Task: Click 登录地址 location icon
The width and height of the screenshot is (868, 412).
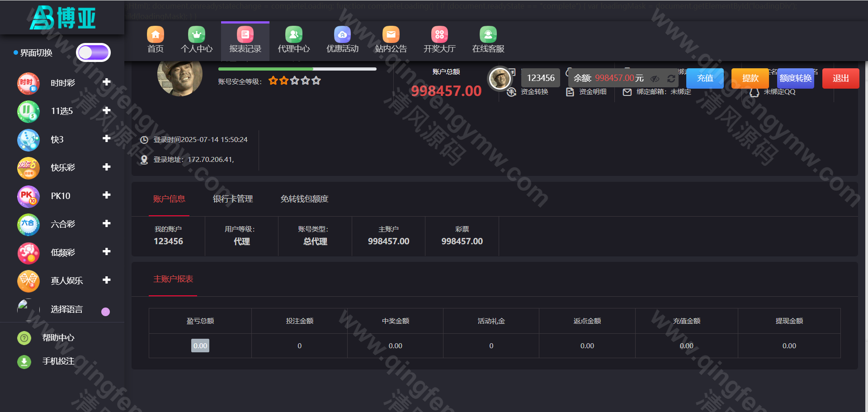Action: (144, 160)
